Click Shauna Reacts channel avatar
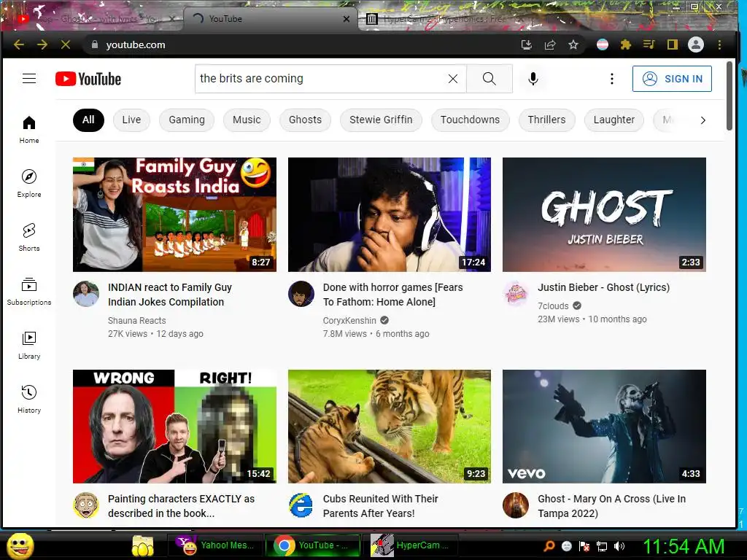747x560 pixels. pyautogui.click(x=86, y=294)
